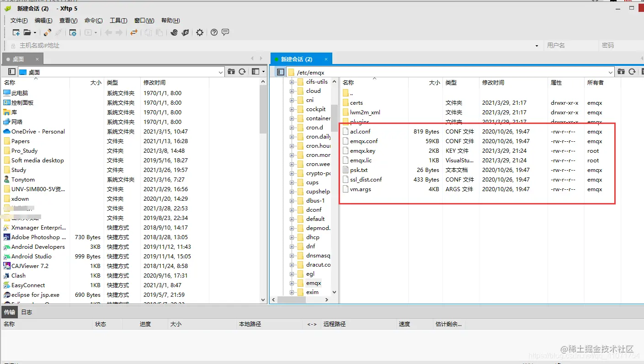Sort remote files by 修改时间 column
The image size is (644, 364).
click(x=513, y=83)
